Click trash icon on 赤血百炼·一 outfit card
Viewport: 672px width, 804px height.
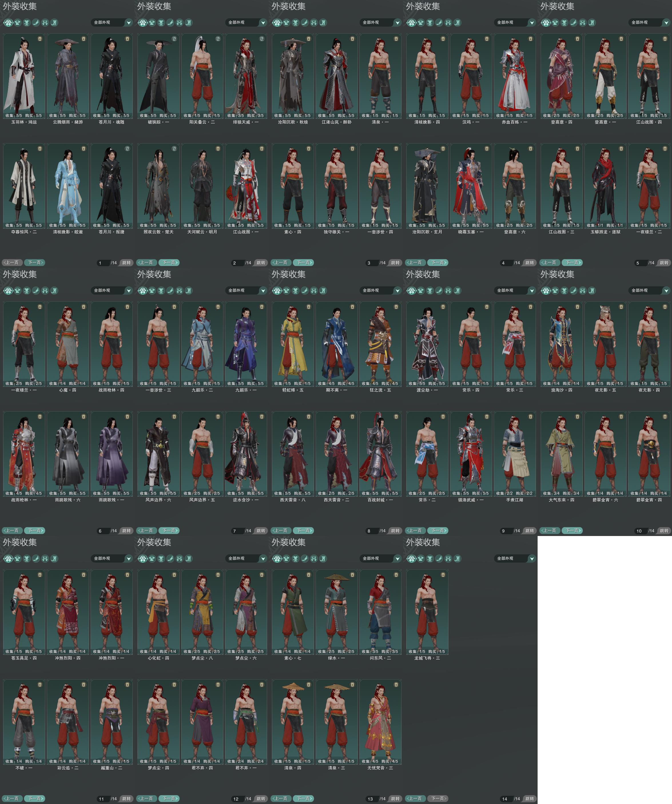(x=530, y=39)
